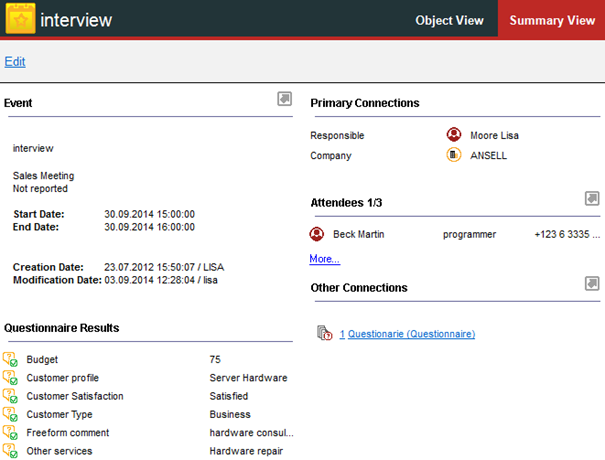
Task: Click the Freeform comment label
Action: pyautogui.click(x=68, y=433)
